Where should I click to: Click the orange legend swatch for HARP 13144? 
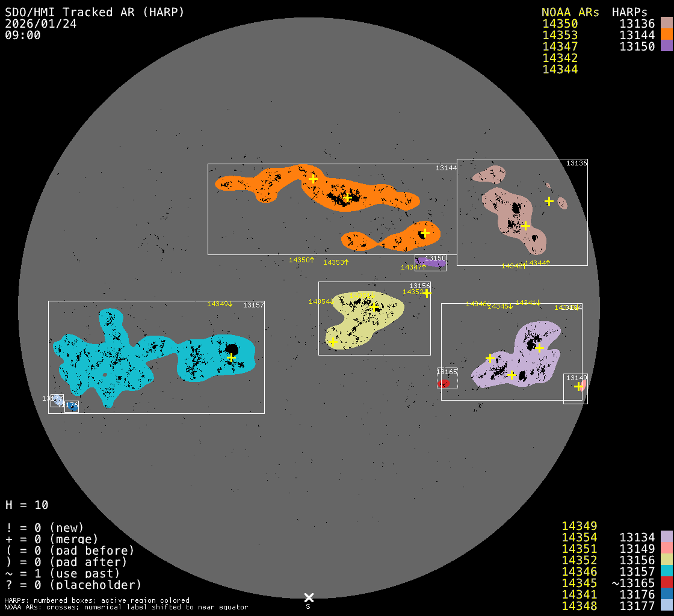click(666, 35)
